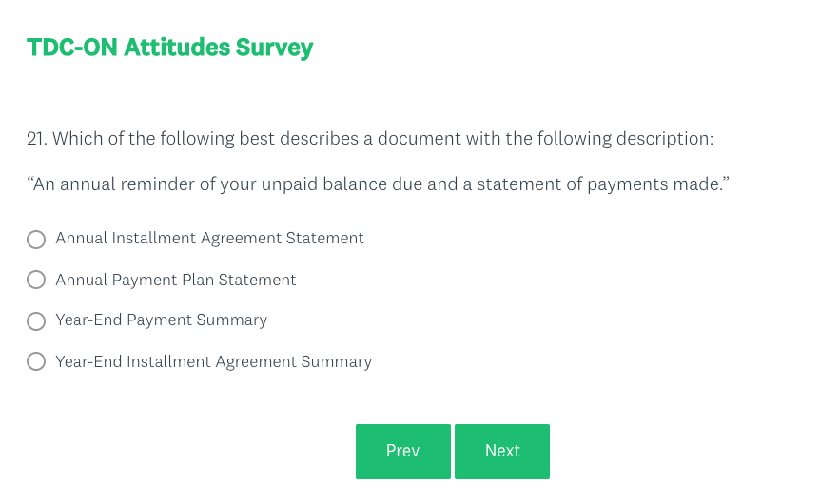The width and height of the screenshot is (820, 504).
Task: Mark the Year-End Installment Agreement Summary radio button
Action: tap(36, 362)
